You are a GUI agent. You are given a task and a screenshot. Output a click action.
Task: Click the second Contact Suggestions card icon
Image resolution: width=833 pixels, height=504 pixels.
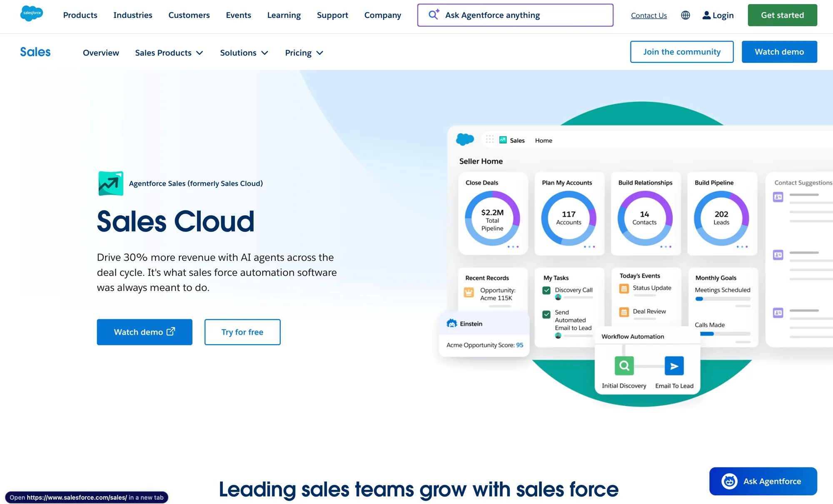click(778, 255)
